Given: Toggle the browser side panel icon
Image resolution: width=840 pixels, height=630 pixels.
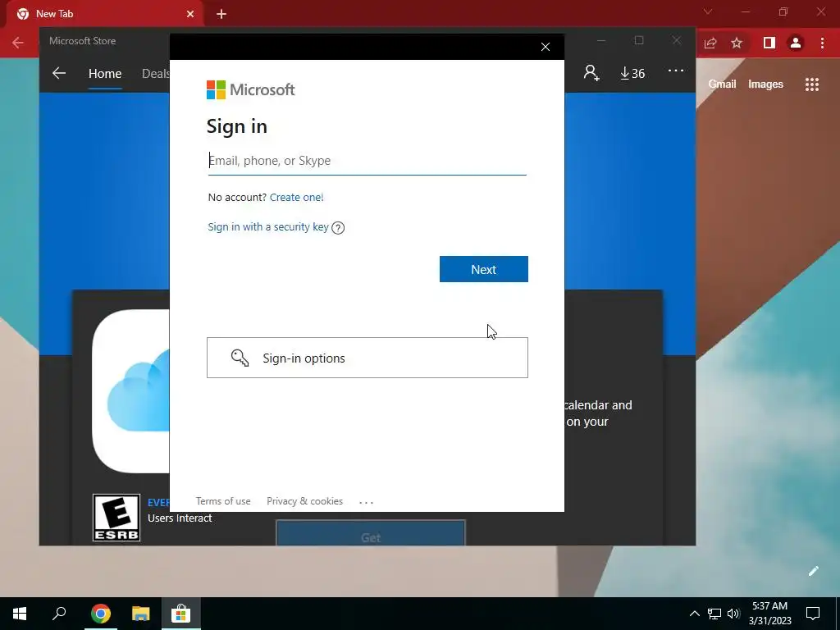Looking at the screenshot, I should tap(769, 43).
